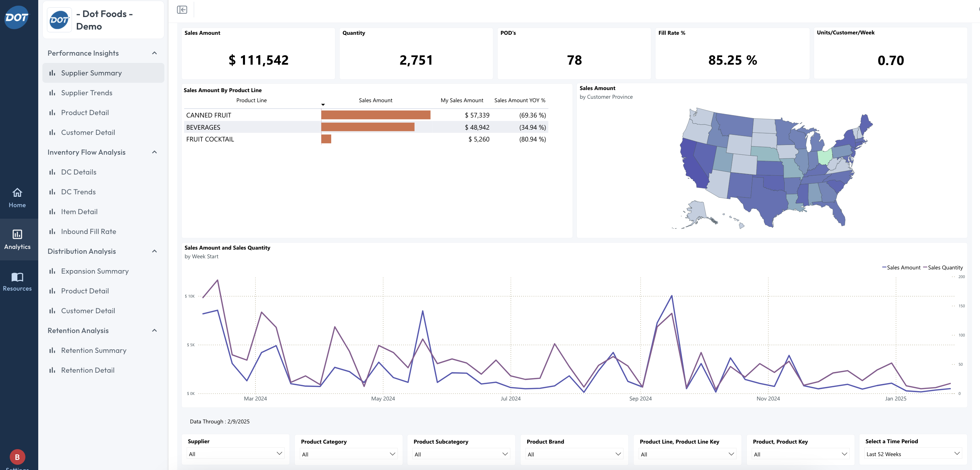This screenshot has height=470, width=980.
Task: Select the Analytics rail icon
Action: point(17,234)
